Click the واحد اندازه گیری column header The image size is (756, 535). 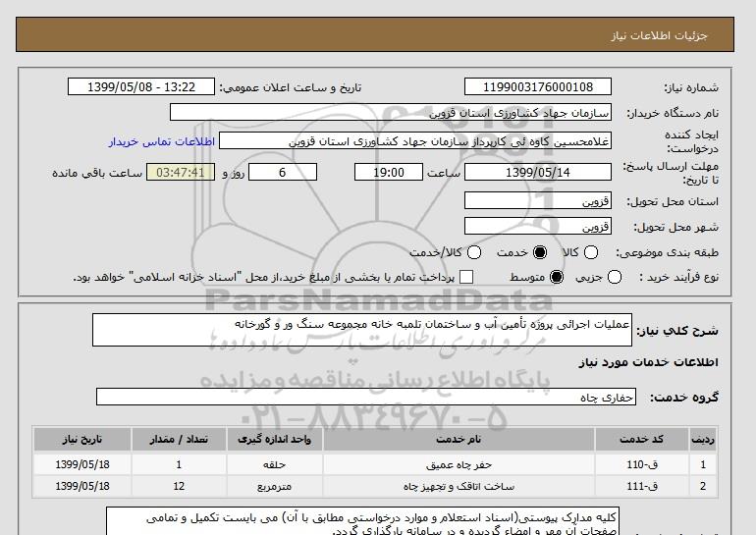[274, 440]
